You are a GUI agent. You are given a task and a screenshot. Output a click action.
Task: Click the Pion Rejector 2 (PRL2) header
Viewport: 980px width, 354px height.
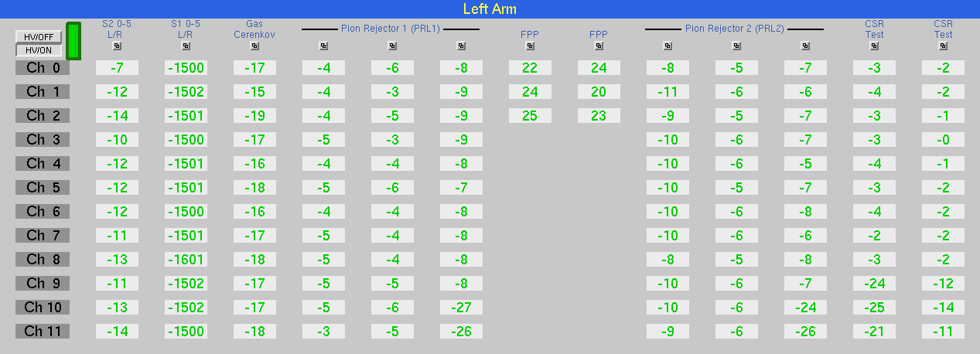[x=735, y=29]
